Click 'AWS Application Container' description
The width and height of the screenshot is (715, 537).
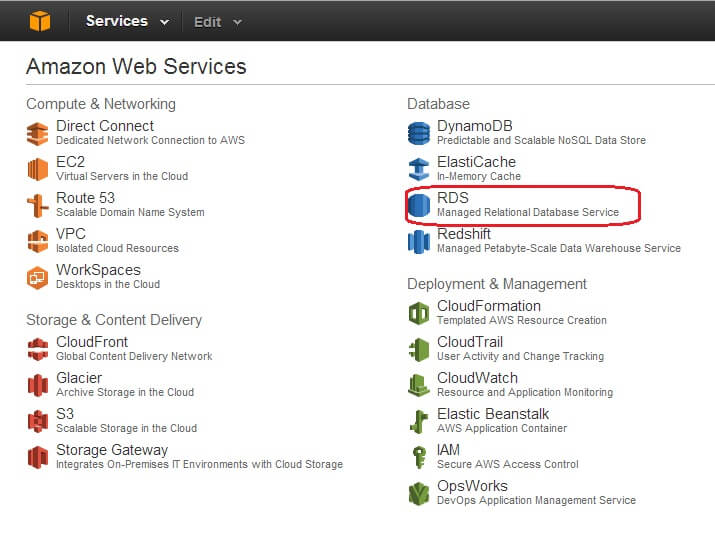coord(502,429)
